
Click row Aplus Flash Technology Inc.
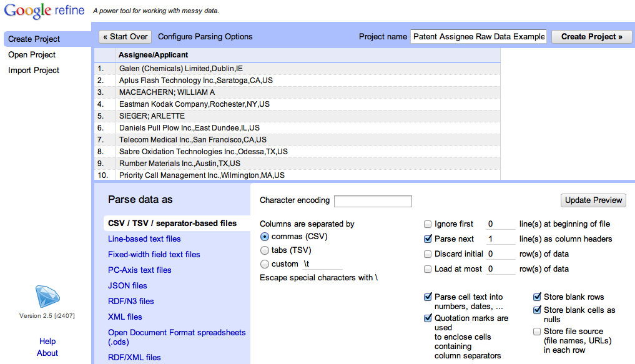click(x=297, y=80)
